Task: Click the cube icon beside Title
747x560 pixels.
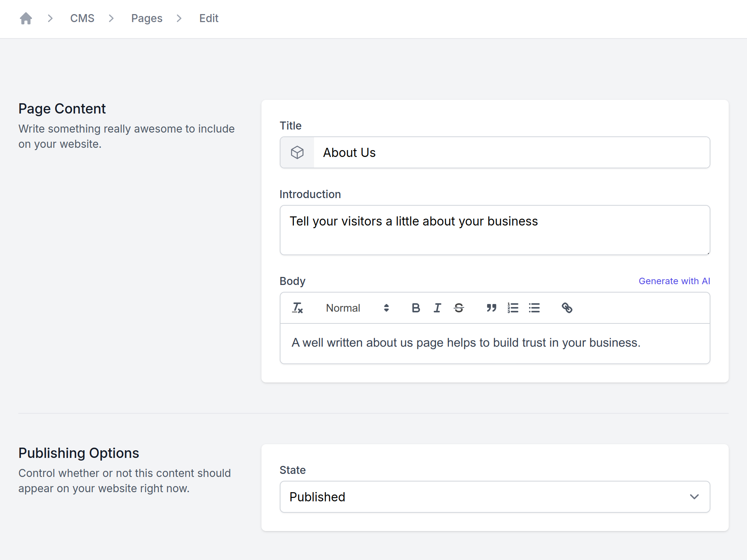Action: pyautogui.click(x=297, y=152)
